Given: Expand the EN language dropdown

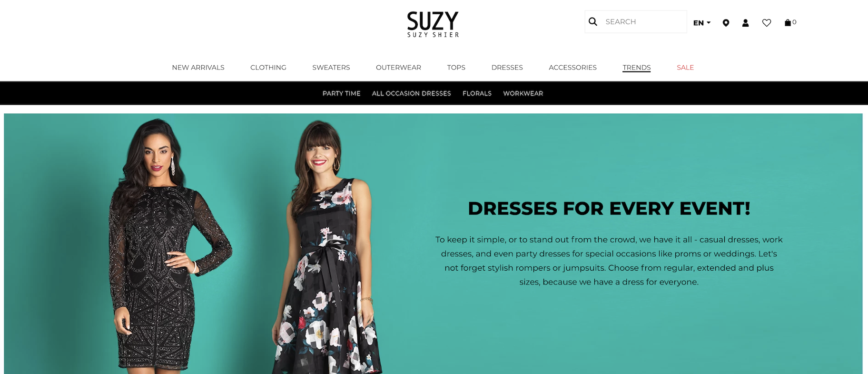Looking at the screenshot, I should coord(702,23).
